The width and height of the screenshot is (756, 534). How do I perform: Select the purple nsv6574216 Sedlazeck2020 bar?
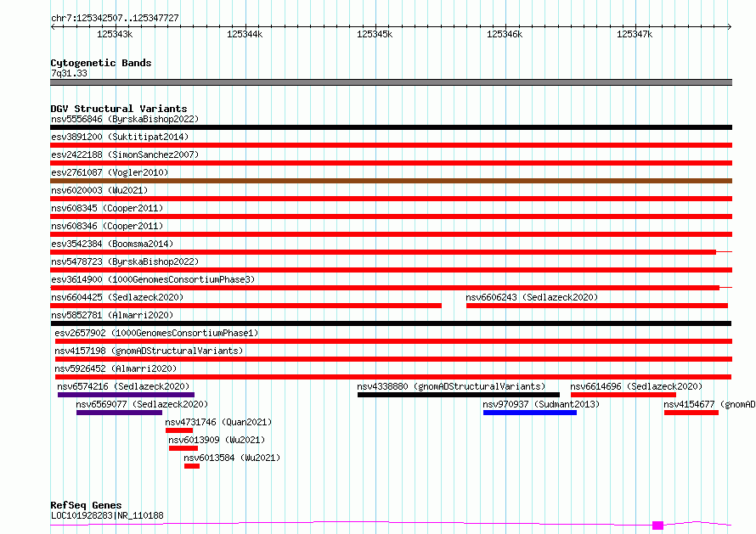[126, 395]
